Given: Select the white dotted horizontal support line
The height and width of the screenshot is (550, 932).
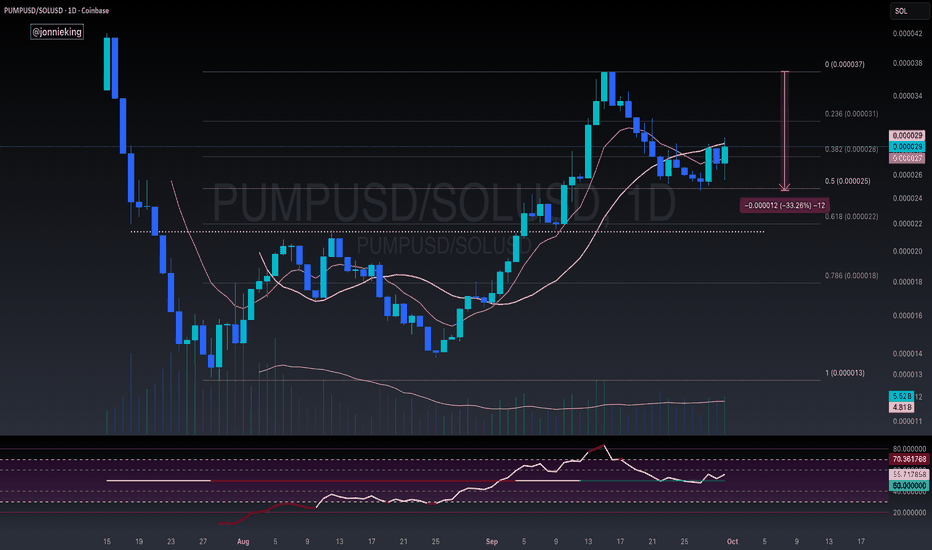Looking at the screenshot, I should 450,232.
